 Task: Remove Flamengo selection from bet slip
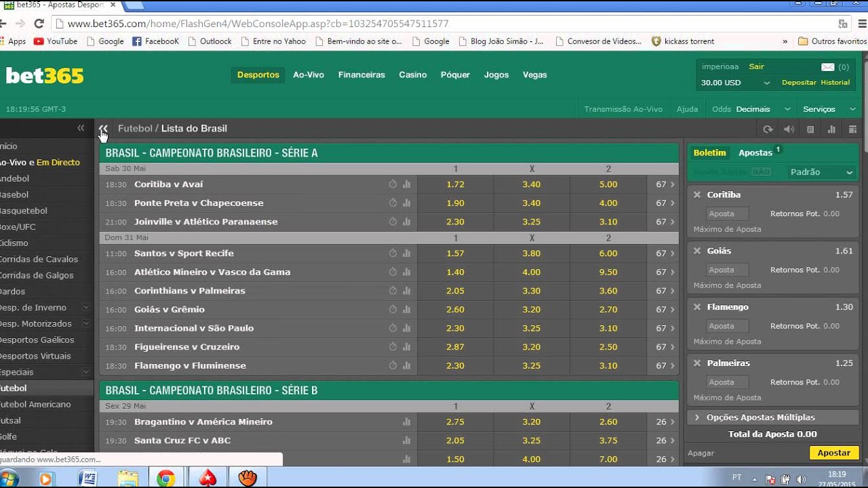(696, 307)
